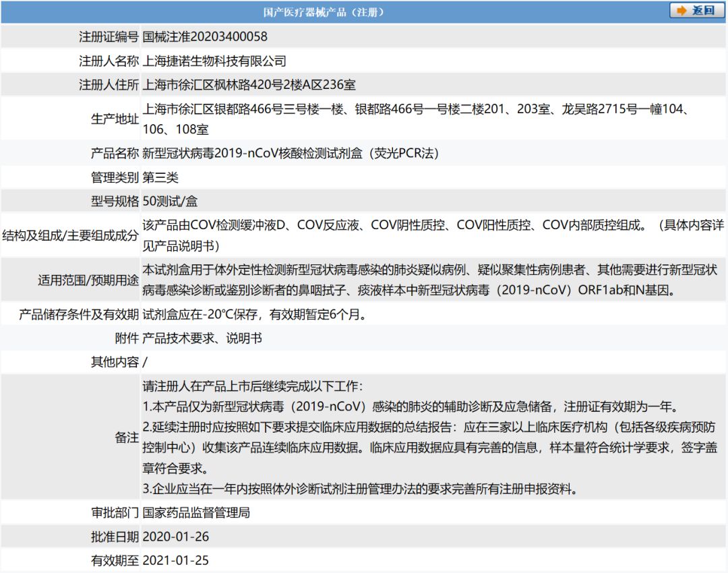Select registrant name 上海捷诺生物科技有限公司
Viewport: 728px width, 573px height.
click(x=214, y=61)
